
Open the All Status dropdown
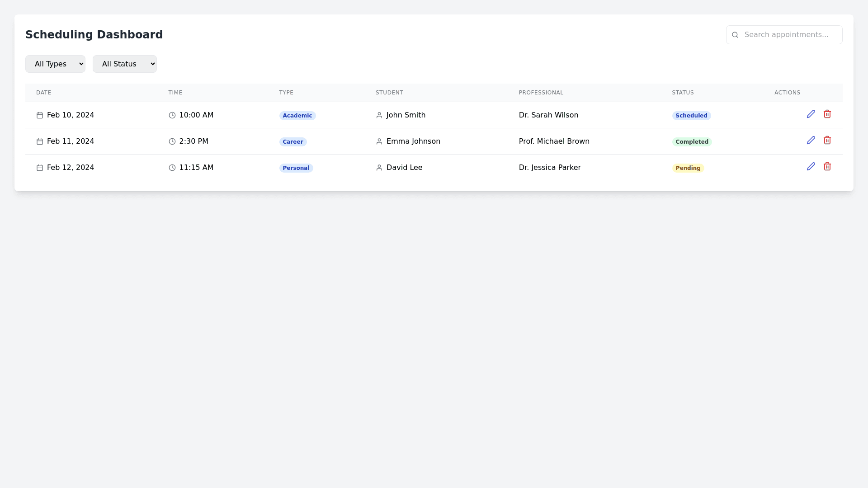(124, 64)
